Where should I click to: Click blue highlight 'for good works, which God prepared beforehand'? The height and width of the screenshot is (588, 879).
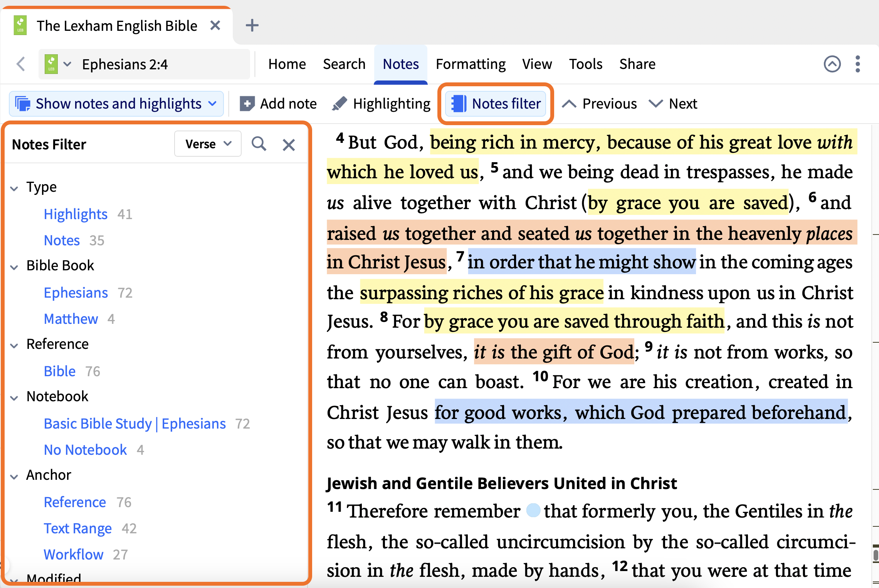coord(641,412)
